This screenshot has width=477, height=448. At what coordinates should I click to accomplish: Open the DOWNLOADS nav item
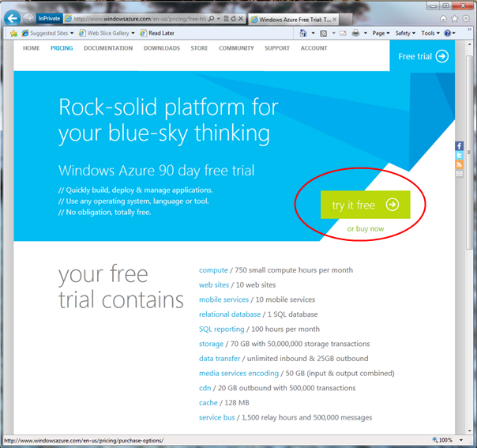click(162, 48)
